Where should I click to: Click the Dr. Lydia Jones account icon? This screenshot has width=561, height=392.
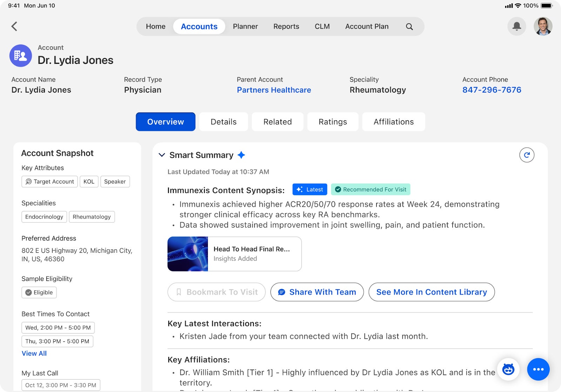click(x=21, y=56)
